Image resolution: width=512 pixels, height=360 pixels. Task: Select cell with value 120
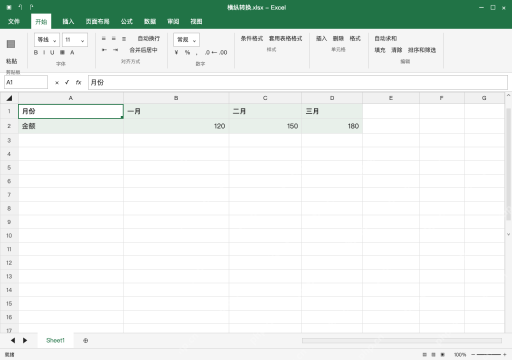click(x=176, y=126)
